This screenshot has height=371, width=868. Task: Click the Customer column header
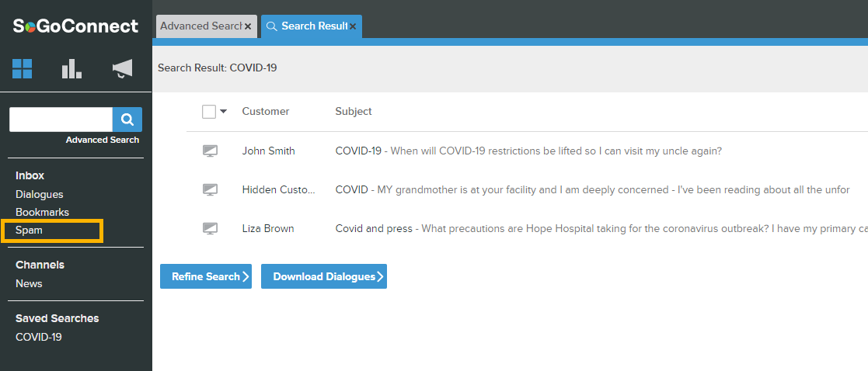pos(266,112)
